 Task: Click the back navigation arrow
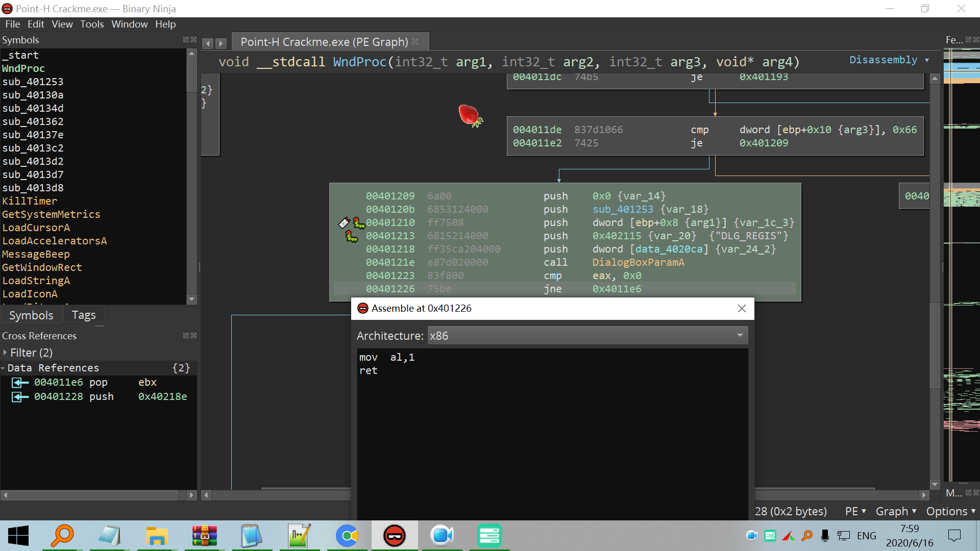click(x=208, y=43)
